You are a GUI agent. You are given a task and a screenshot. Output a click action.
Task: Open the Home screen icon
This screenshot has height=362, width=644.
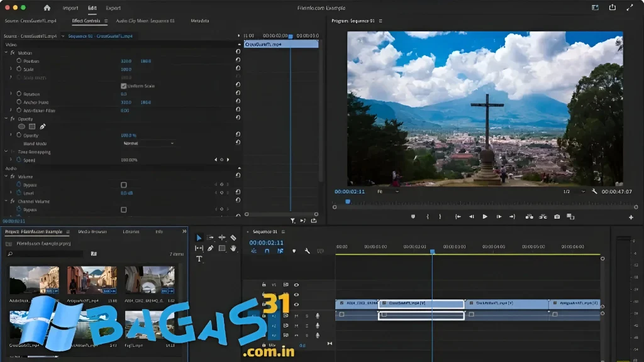click(x=47, y=8)
